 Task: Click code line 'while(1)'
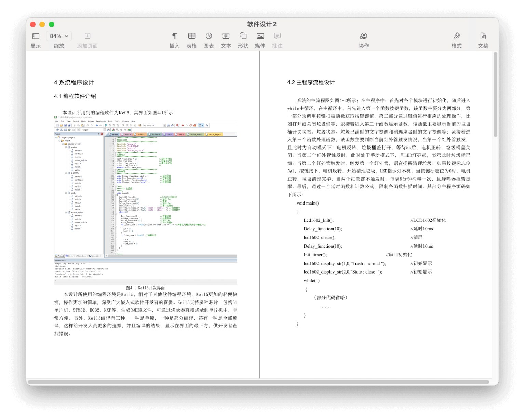(311, 281)
